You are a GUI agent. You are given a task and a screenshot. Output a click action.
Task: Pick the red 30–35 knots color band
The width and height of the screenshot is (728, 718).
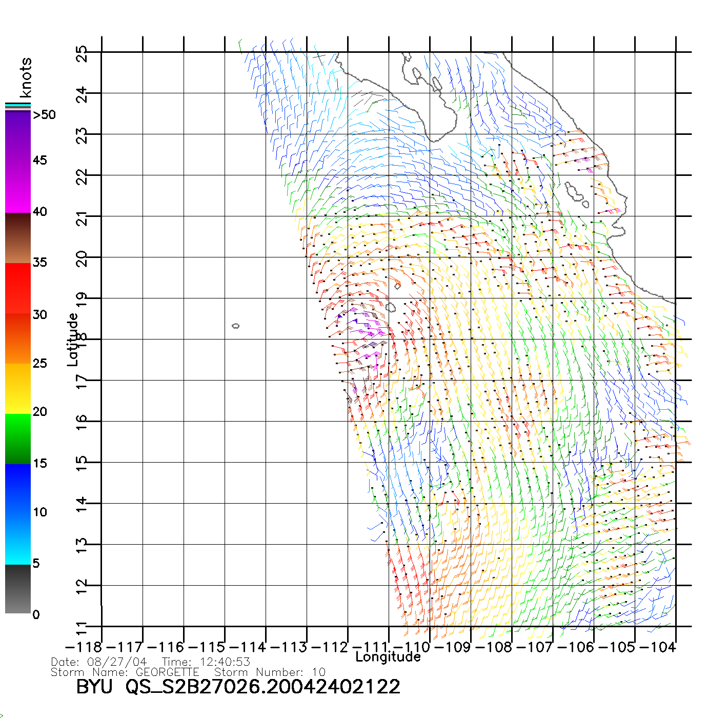(x=18, y=288)
